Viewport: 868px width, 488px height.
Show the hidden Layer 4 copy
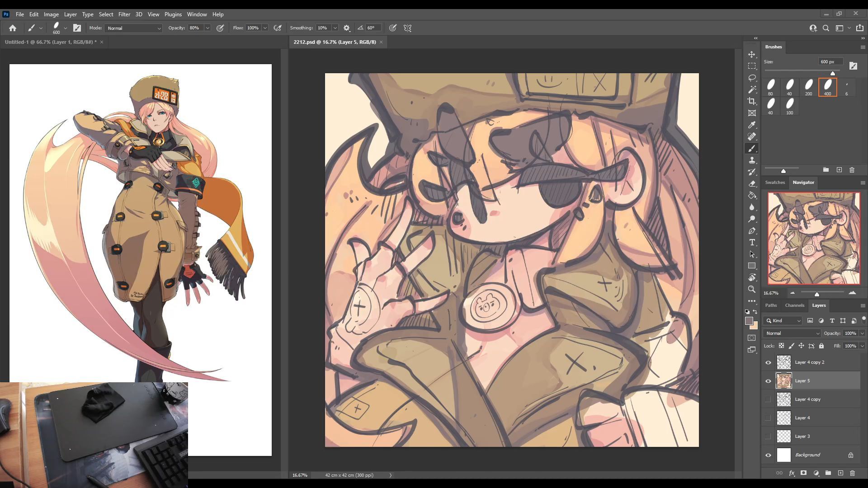pyautogui.click(x=768, y=399)
